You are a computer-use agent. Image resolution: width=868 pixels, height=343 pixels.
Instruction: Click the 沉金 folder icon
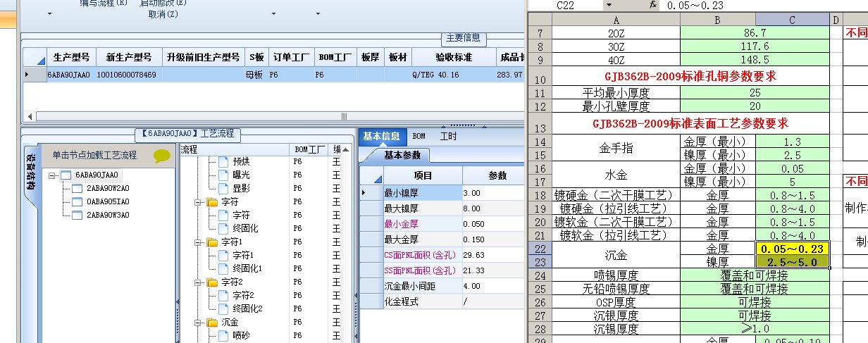click(x=213, y=323)
